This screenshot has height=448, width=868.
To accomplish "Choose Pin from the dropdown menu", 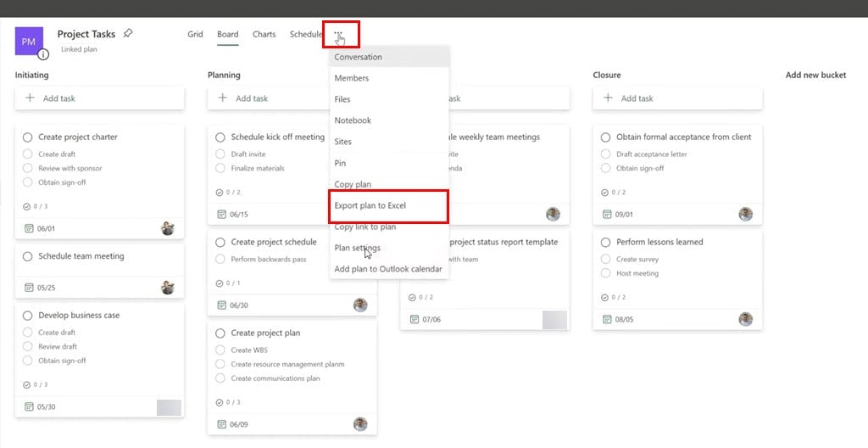I will (x=389, y=163).
